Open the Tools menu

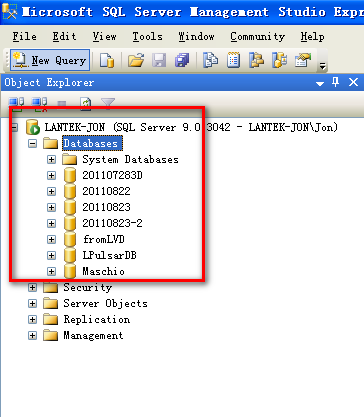click(x=147, y=36)
